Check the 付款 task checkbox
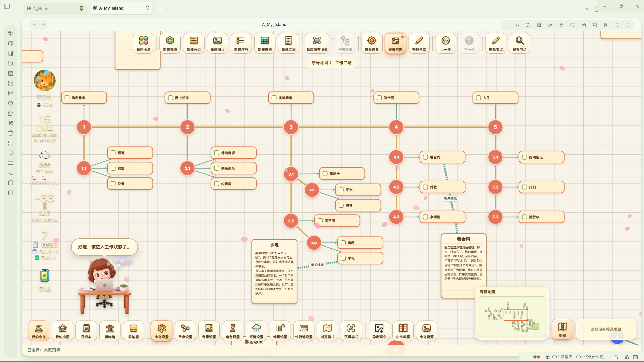 pyautogui.click(x=425, y=187)
